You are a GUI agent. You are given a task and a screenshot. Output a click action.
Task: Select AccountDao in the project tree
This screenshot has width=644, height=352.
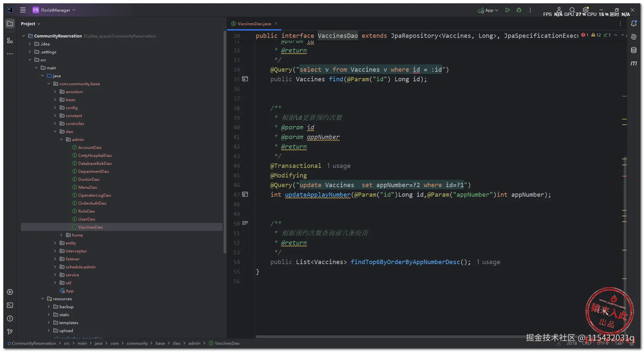coord(90,147)
